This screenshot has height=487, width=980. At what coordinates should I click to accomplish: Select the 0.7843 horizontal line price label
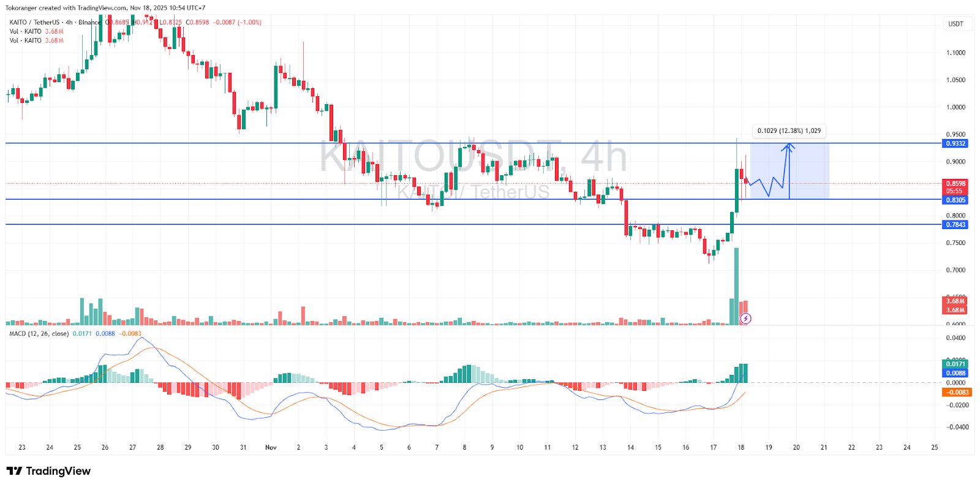point(956,225)
